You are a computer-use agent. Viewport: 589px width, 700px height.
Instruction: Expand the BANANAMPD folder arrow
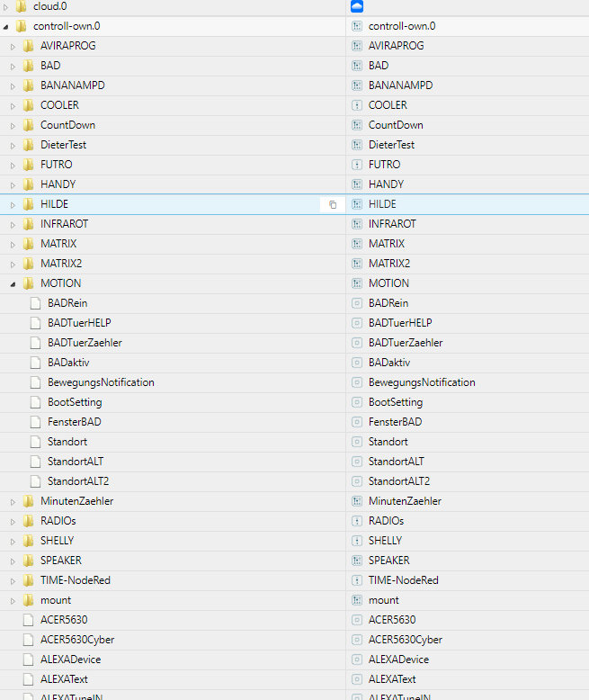[13, 85]
